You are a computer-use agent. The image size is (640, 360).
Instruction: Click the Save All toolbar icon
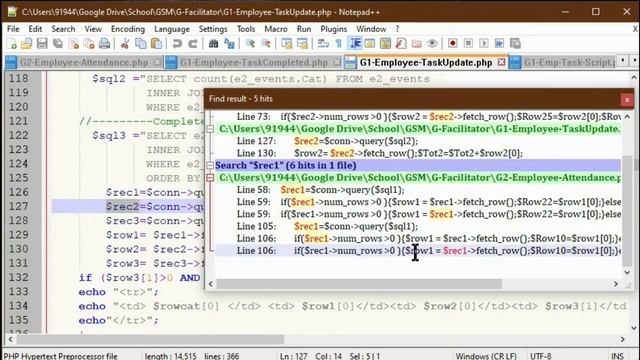(x=58, y=44)
